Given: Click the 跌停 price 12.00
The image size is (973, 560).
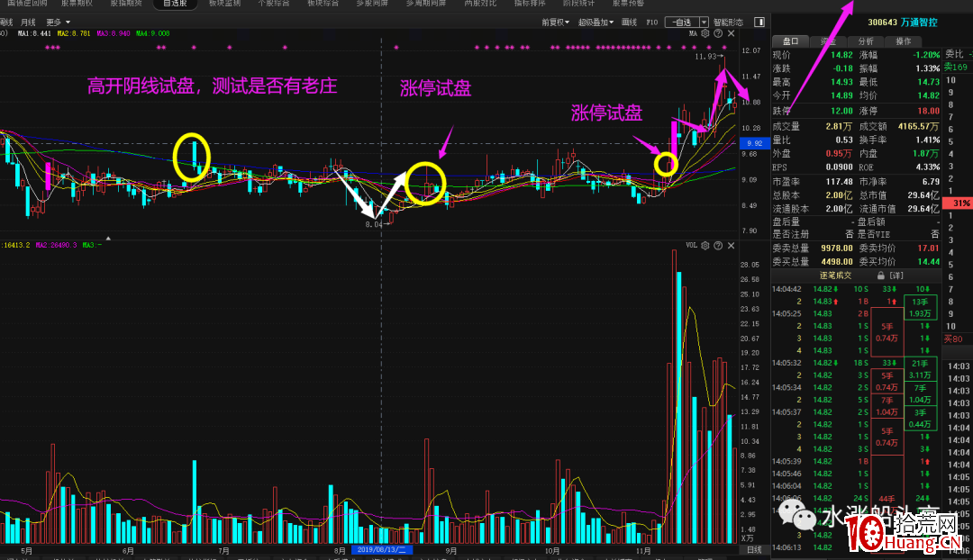Looking at the screenshot, I should (842, 111).
